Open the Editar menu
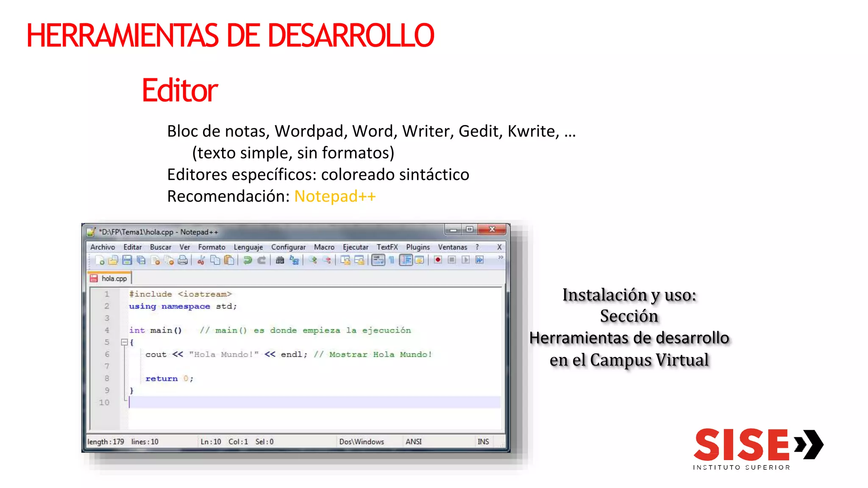Image resolution: width=868 pixels, height=488 pixels. (x=133, y=247)
